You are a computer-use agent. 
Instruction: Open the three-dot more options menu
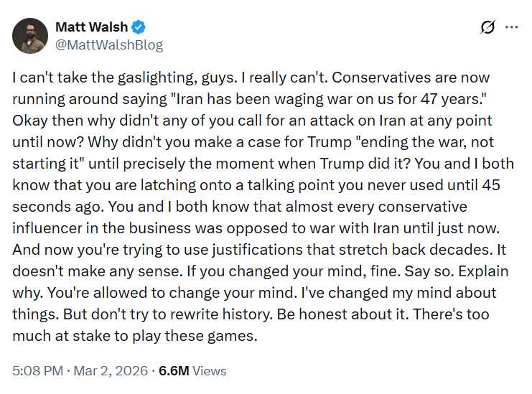(512, 27)
